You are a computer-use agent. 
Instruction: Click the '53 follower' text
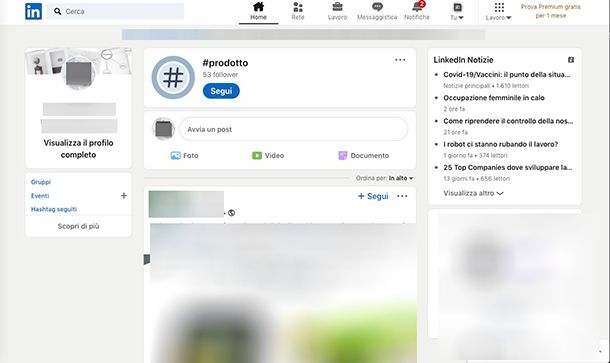click(x=220, y=75)
